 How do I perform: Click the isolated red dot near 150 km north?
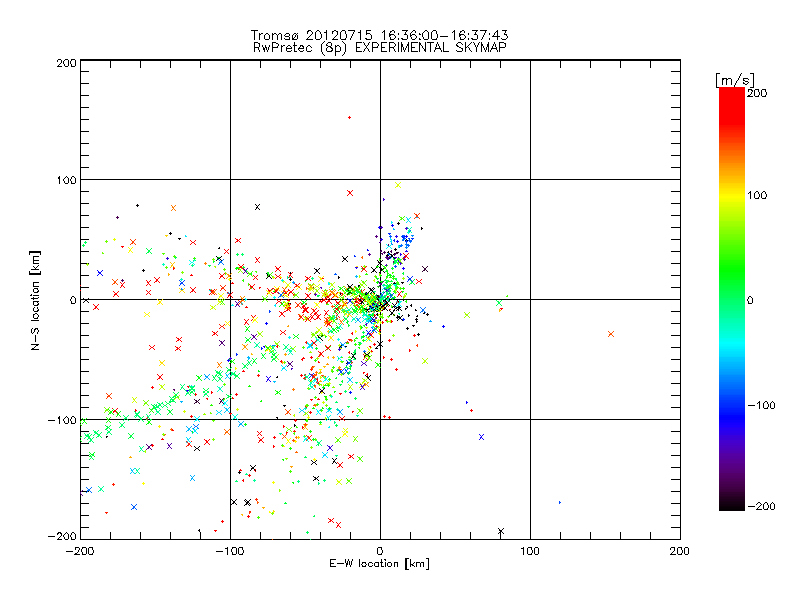349,118
